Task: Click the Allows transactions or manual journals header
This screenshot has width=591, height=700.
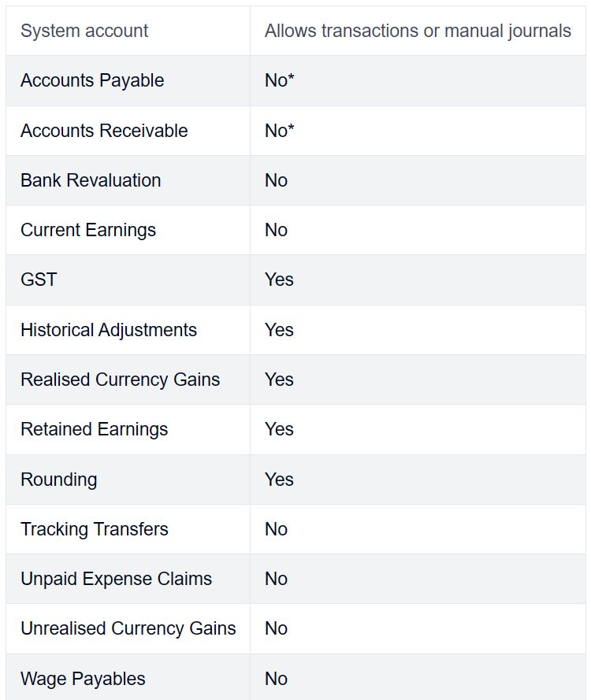Action: [x=418, y=31]
